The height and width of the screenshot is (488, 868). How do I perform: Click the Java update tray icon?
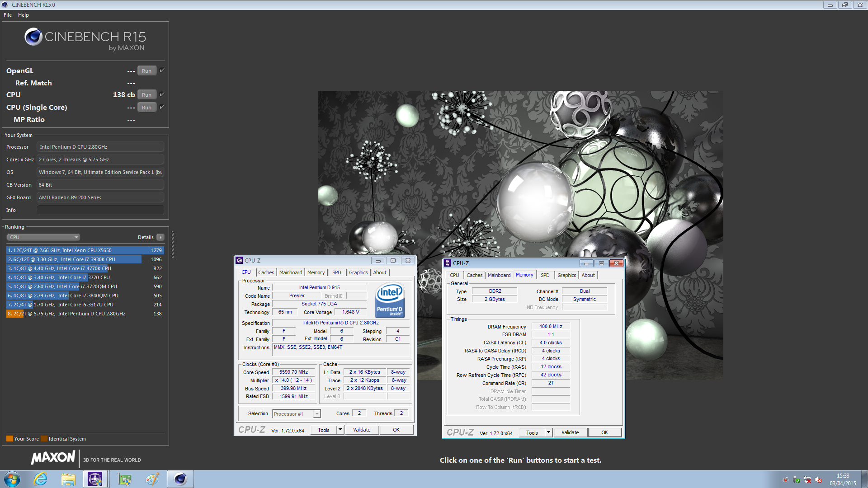786,480
